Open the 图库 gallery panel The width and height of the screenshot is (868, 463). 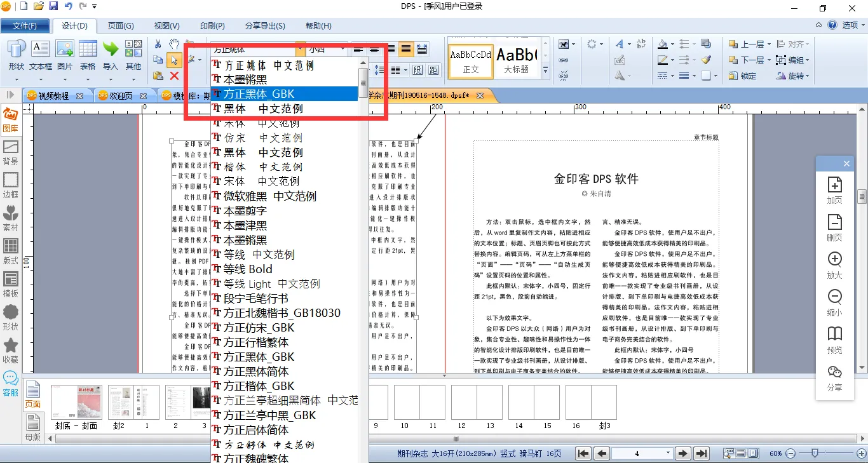(11, 120)
